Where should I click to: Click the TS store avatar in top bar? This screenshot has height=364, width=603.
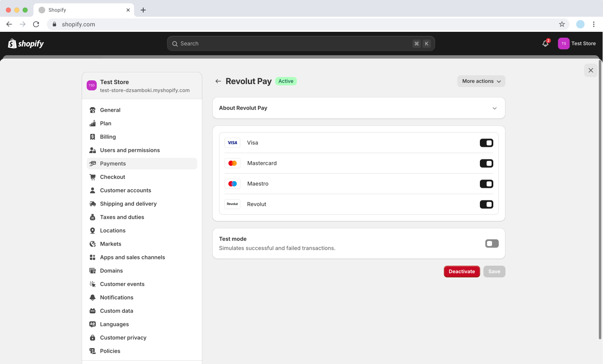[x=564, y=44]
